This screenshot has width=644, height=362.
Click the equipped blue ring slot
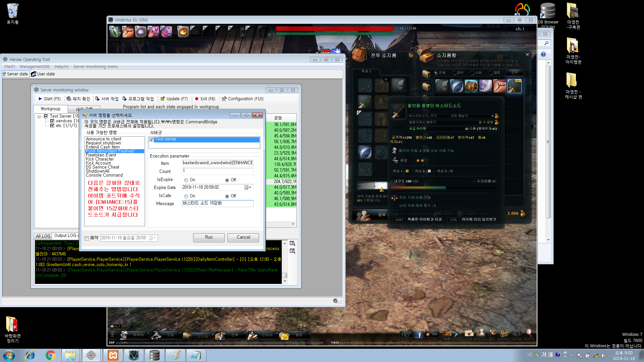coord(365,152)
